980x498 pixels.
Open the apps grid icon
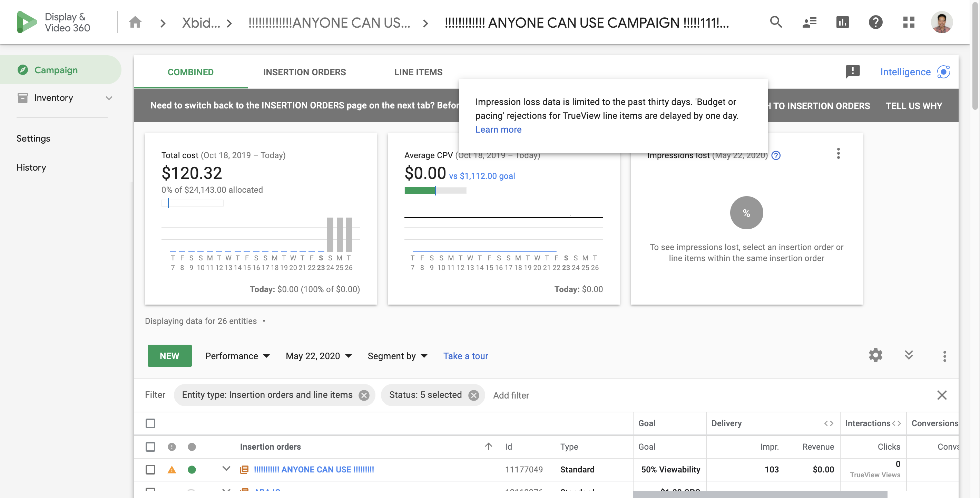tap(909, 22)
